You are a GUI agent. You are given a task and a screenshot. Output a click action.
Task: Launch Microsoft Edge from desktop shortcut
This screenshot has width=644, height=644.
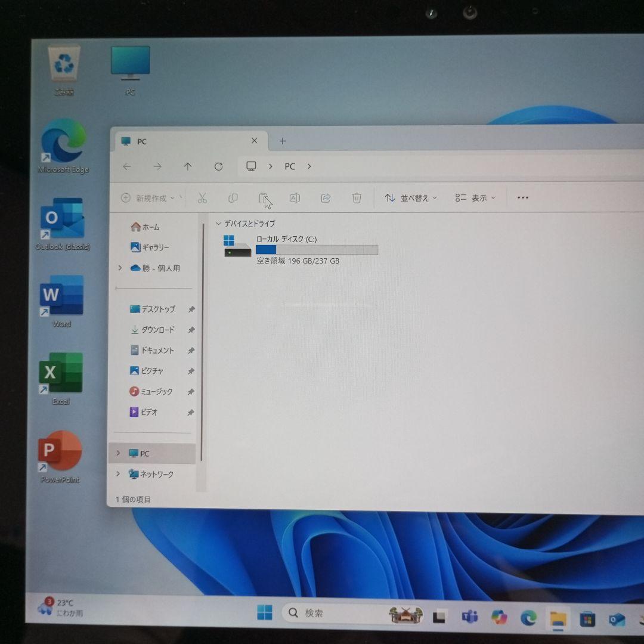click(x=64, y=146)
